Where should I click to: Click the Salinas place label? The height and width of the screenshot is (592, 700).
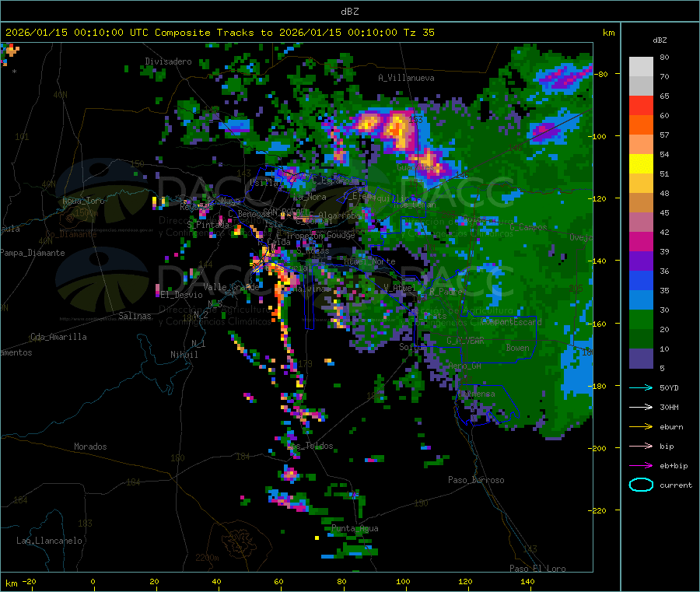click(x=135, y=316)
